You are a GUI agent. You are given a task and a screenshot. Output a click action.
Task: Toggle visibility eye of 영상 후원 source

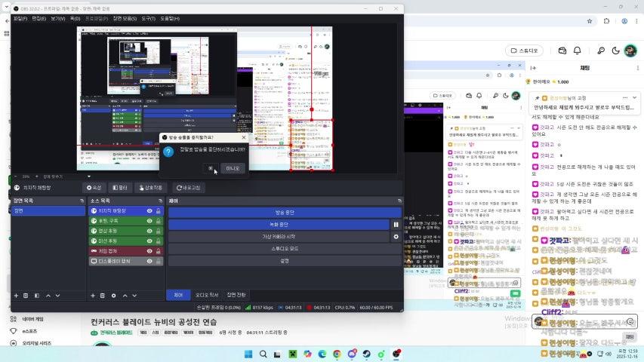click(x=149, y=231)
